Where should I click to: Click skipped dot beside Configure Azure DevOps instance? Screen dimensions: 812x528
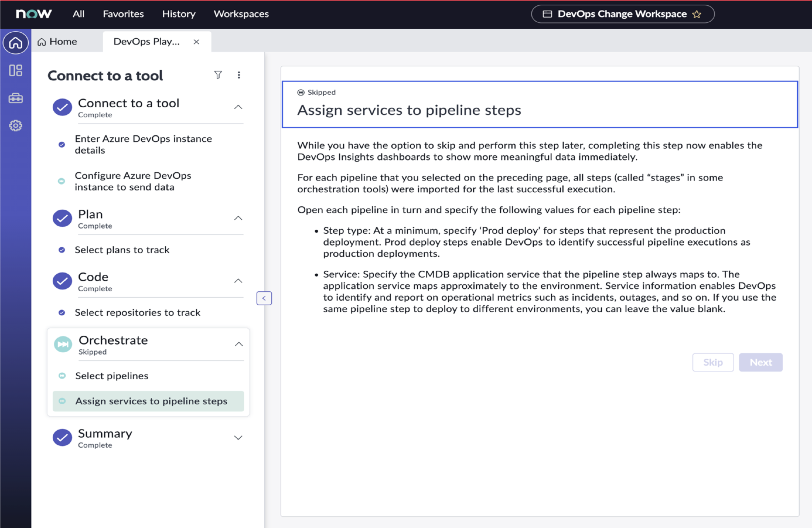62,181
